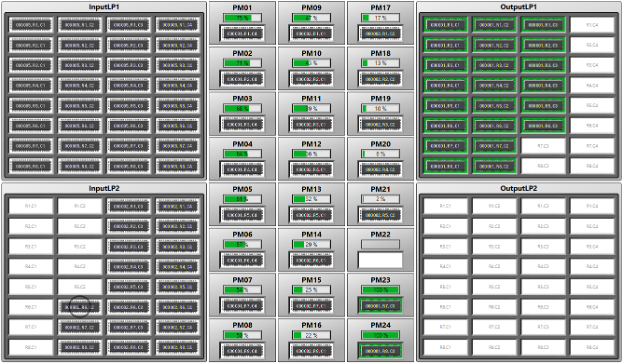Click the PM19 module label
624x364 pixels.
(x=380, y=99)
